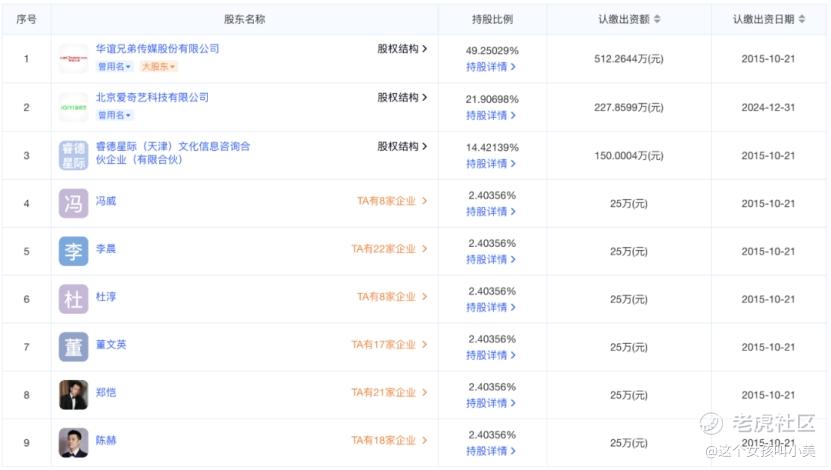Screen dimensions: 831x470
Task: Click the 冯 avatar icon
Action: pos(73,203)
